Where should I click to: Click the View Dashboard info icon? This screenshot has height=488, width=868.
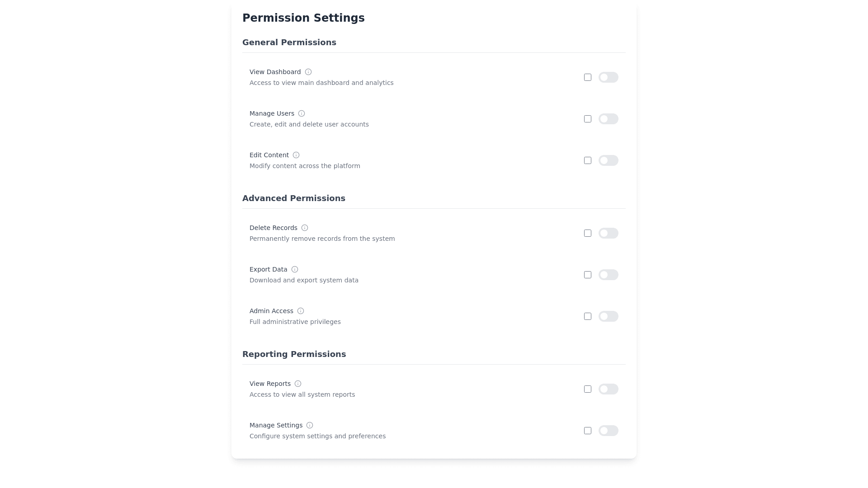tap(308, 71)
